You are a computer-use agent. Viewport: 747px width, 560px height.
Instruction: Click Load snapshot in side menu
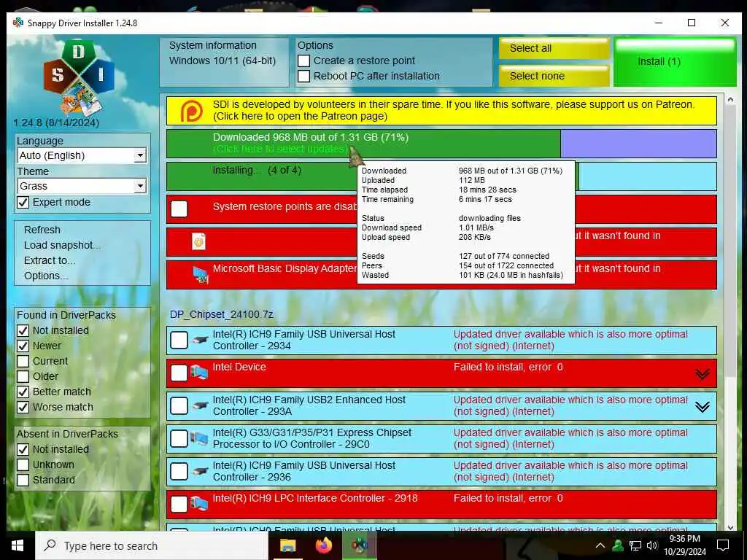pos(62,245)
